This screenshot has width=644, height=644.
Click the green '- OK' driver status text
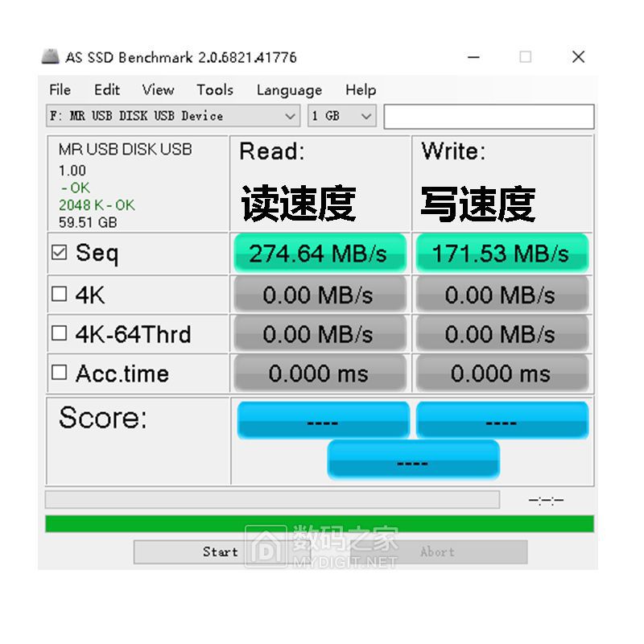[75, 188]
